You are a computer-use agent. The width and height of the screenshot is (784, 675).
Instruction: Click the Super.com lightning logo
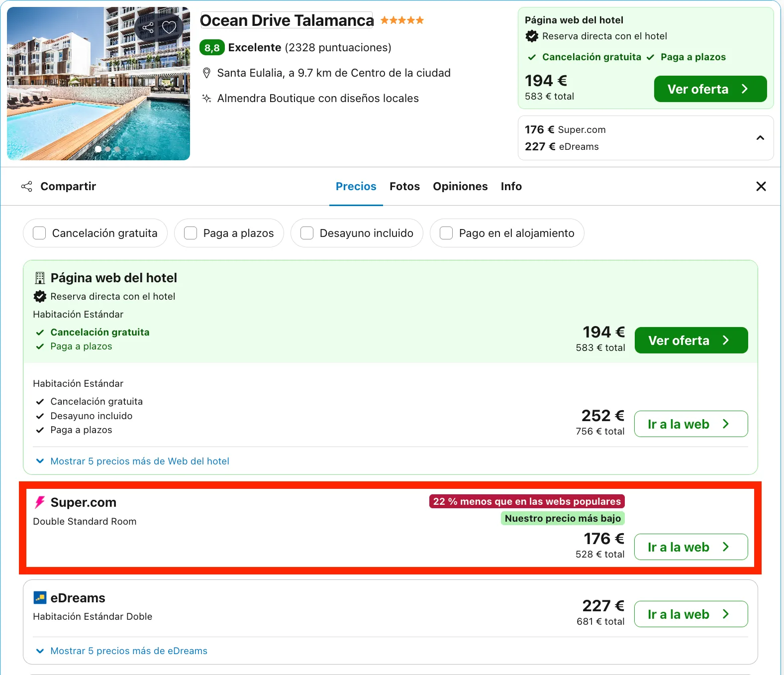pos(40,502)
